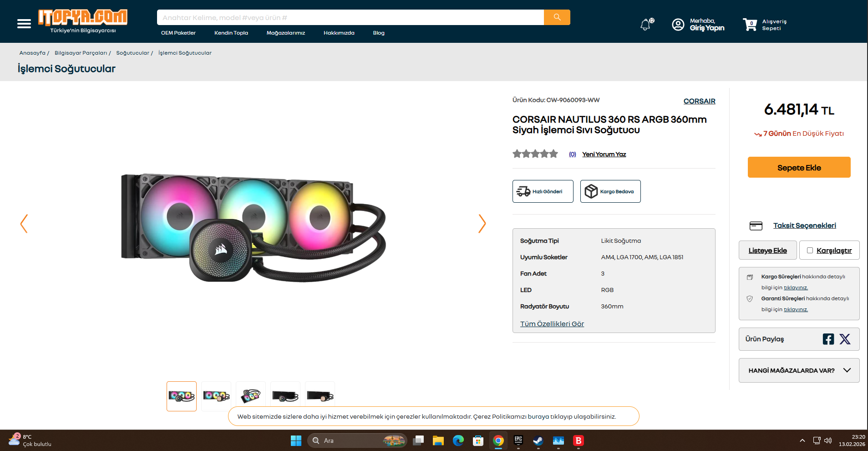Show previous product image
Image resolution: width=868 pixels, height=451 pixels.
click(x=24, y=224)
